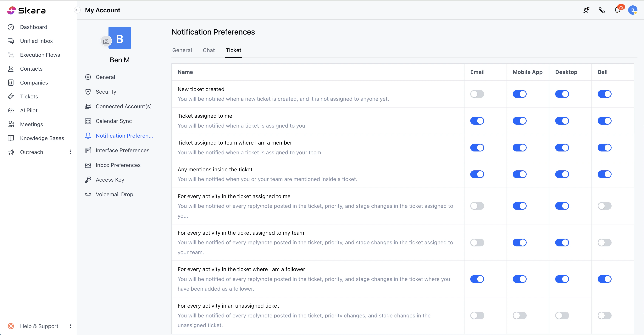Image resolution: width=644 pixels, height=335 pixels.
Task: Open AI Pilot from the sidebar
Action: 29,110
